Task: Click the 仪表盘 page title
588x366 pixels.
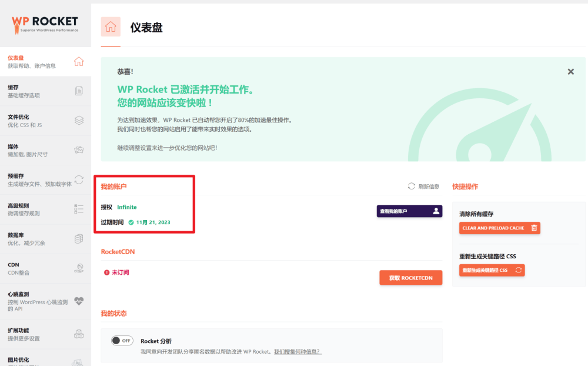Action: point(146,28)
